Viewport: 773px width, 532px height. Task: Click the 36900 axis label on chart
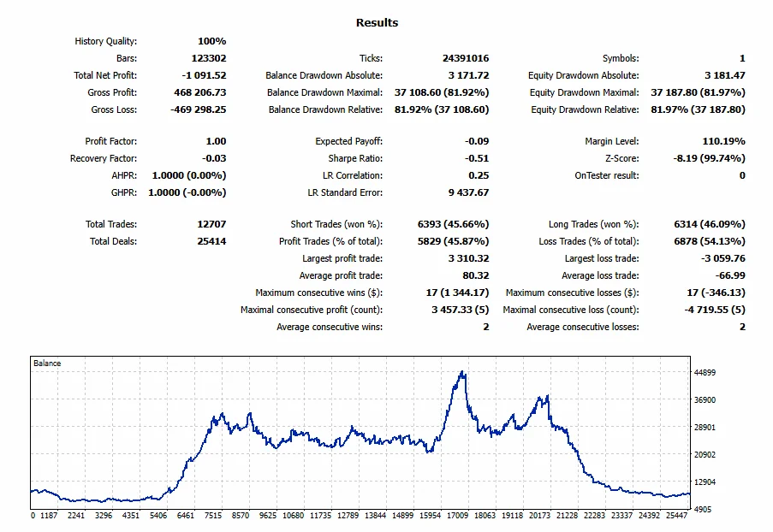tap(705, 400)
